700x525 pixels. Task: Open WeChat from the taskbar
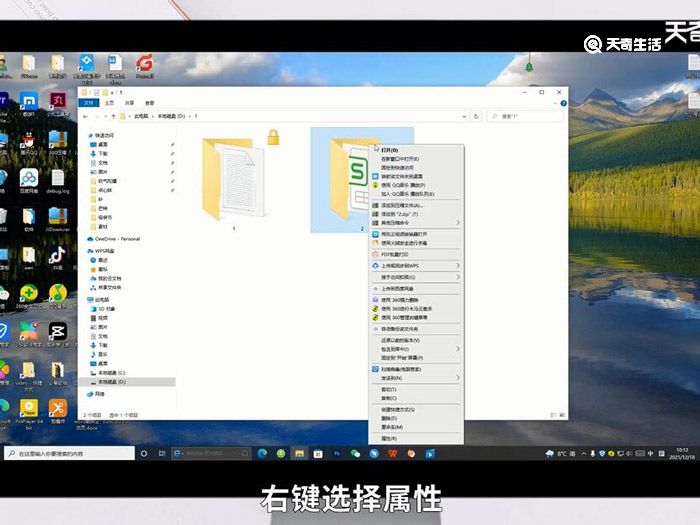point(355,454)
